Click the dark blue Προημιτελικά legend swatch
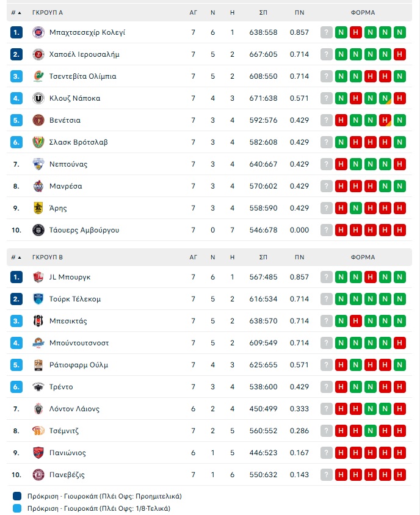420x515 pixels. 16,496
